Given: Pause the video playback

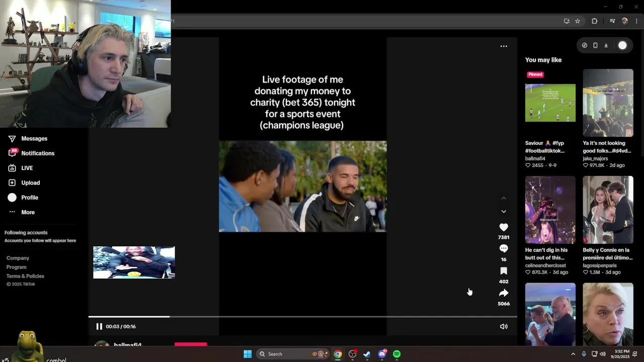Looking at the screenshot, I should 99,326.
